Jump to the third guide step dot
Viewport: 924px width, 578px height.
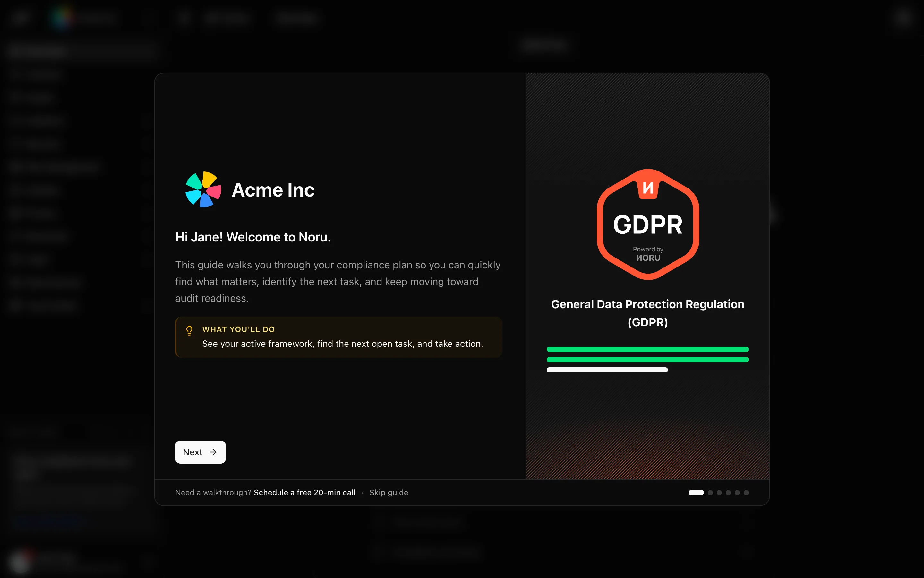(719, 492)
